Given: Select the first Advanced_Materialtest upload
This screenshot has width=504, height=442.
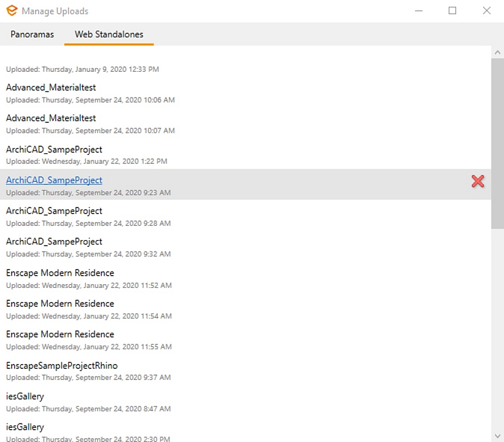Looking at the screenshot, I should click(51, 87).
